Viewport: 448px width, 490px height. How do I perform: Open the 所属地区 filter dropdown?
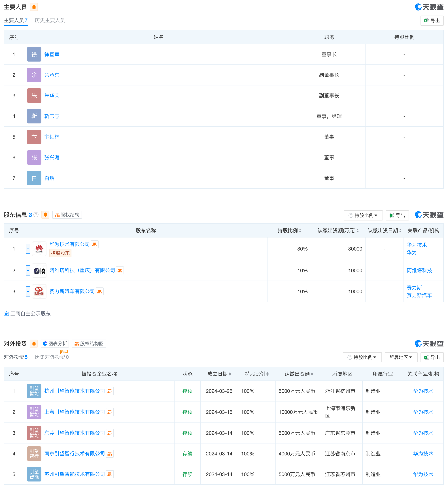401,357
